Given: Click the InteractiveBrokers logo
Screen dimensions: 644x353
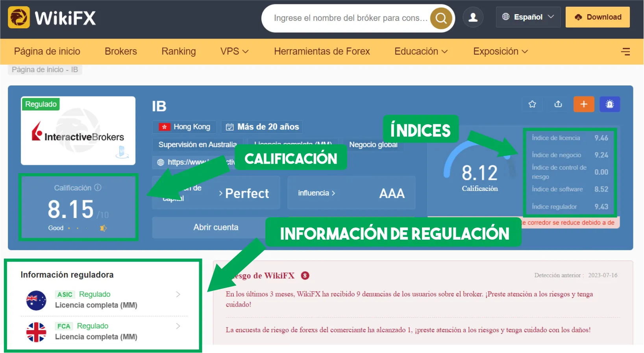Looking at the screenshot, I should pyautogui.click(x=78, y=131).
